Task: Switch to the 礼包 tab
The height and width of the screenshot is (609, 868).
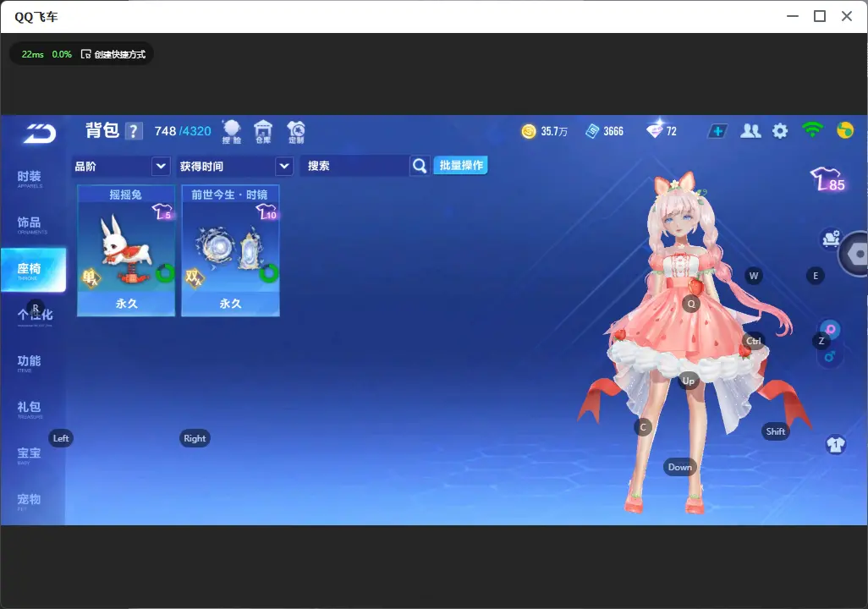Action: click(30, 409)
